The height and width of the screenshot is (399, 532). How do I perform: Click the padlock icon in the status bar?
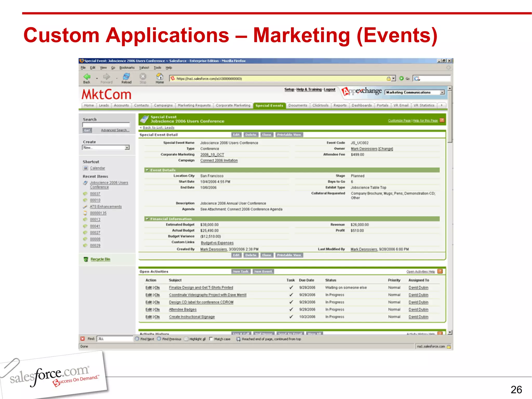point(449,347)
